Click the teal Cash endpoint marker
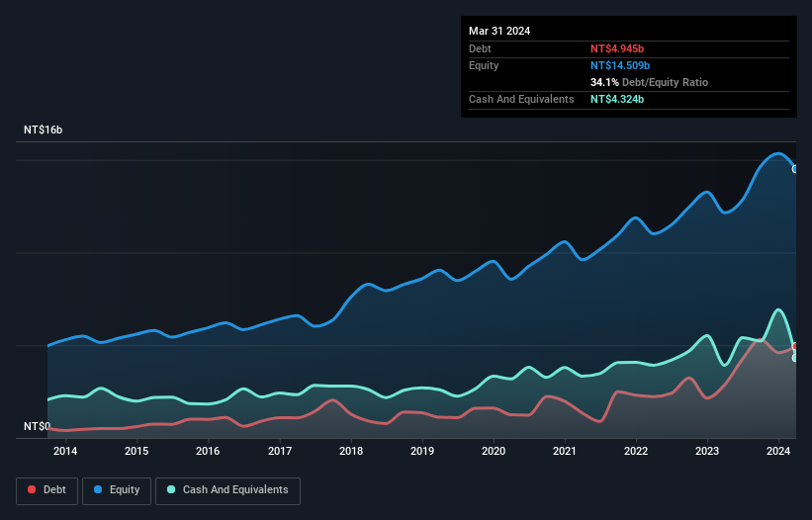The height and width of the screenshot is (520, 812). [x=795, y=358]
